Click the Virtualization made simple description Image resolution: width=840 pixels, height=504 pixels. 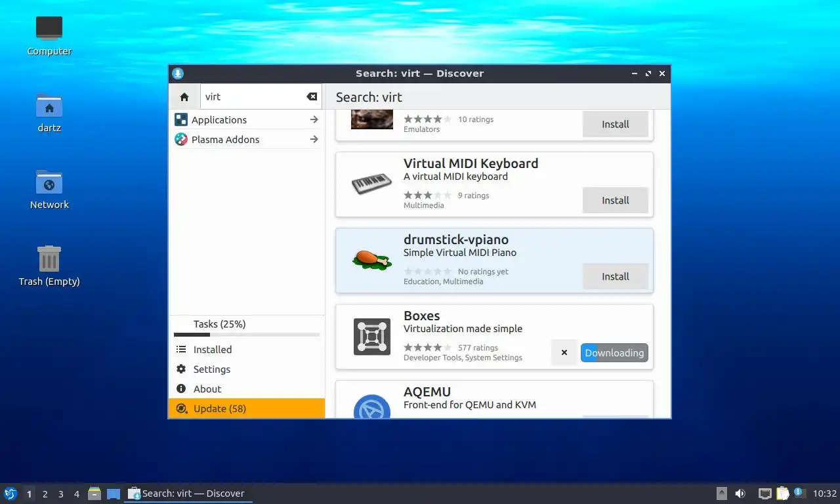tap(463, 329)
